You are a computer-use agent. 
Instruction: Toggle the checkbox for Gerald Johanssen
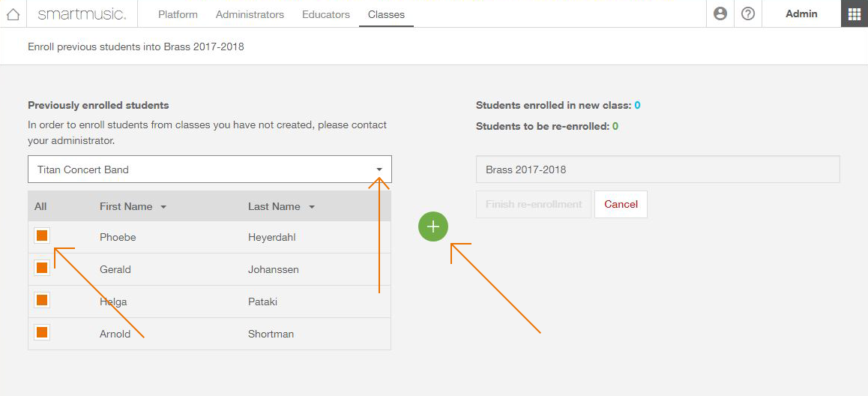pos(42,268)
